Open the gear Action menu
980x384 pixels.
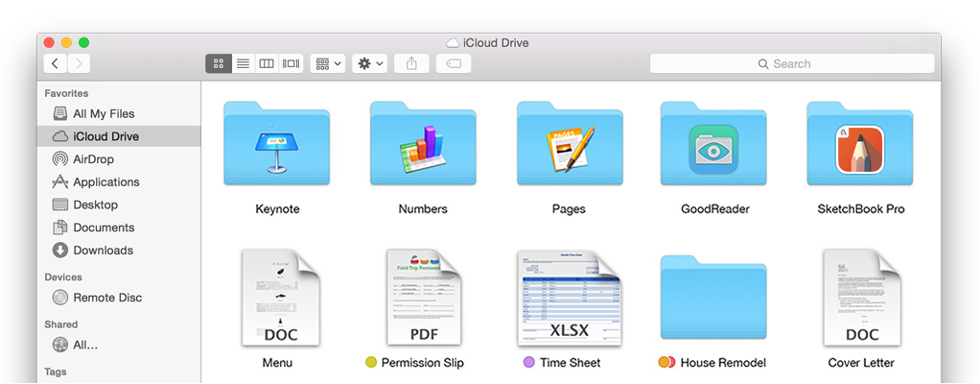point(369,63)
